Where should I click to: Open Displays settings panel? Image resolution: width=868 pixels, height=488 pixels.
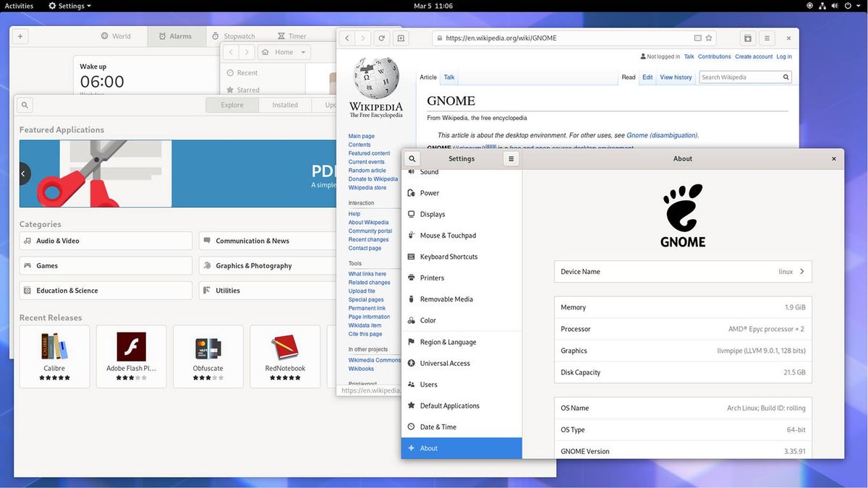click(x=461, y=214)
